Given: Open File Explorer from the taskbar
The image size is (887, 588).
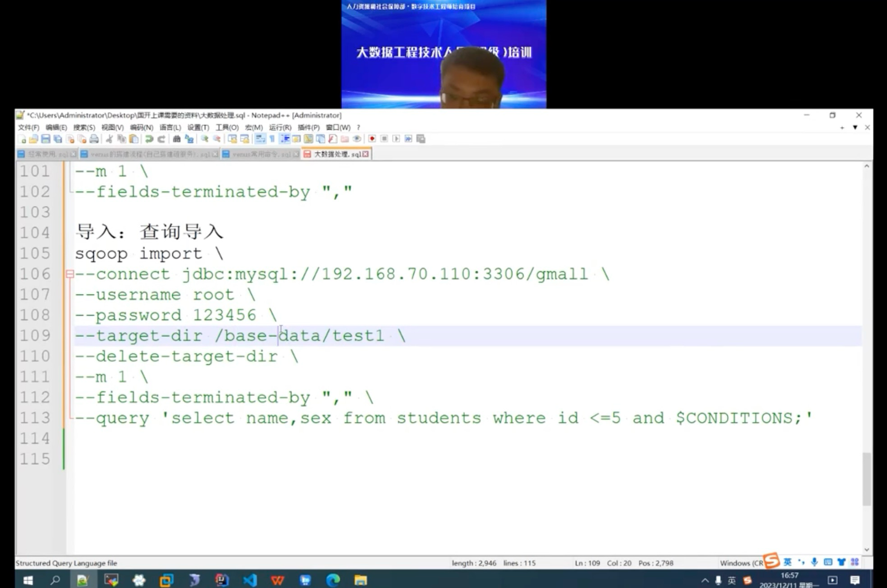Looking at the screenshot, I should coord(360,580).
